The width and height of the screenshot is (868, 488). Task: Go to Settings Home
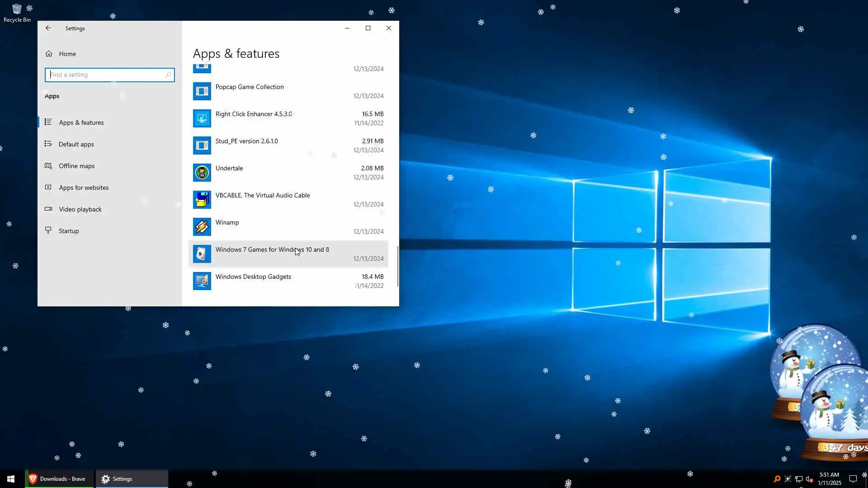67,54
